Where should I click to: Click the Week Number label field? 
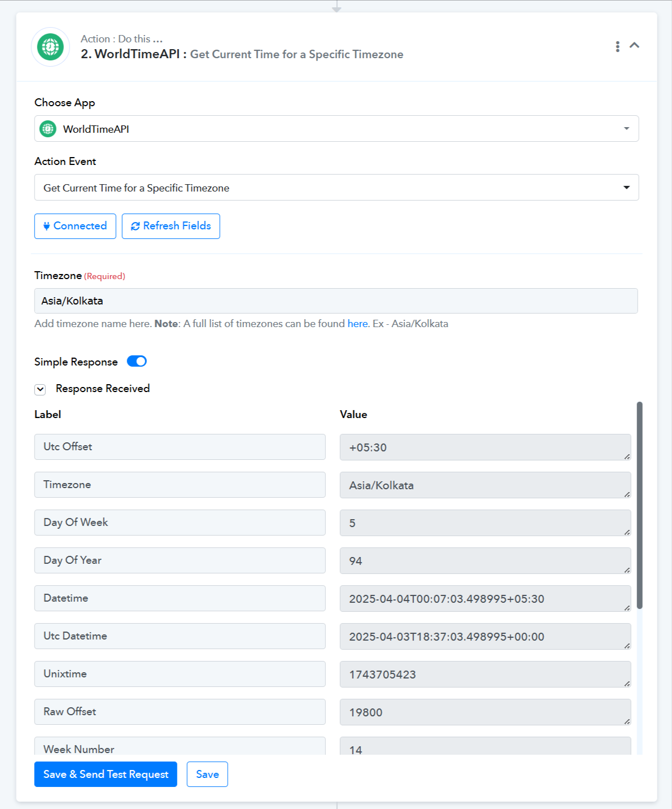pyautogui.click(x=180, y=746)
